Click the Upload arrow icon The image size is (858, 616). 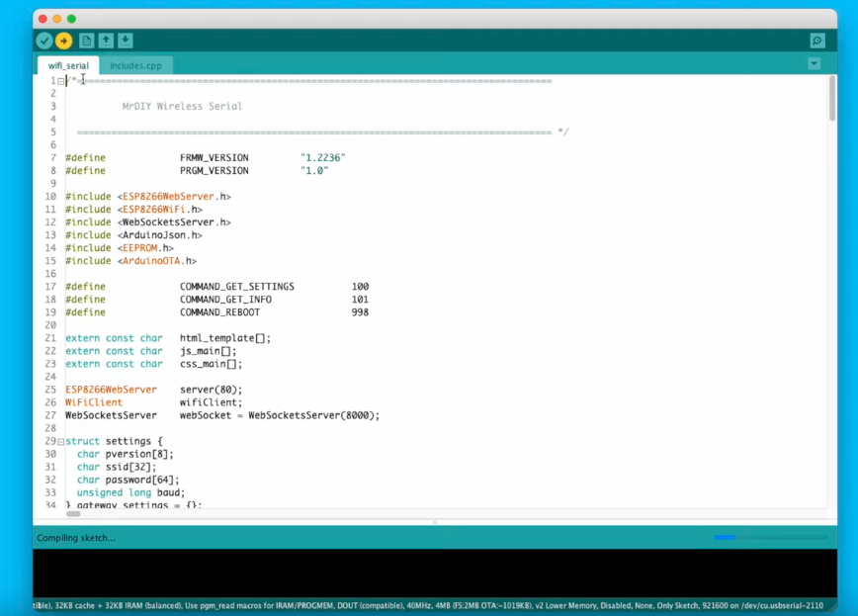coord(63,41)
